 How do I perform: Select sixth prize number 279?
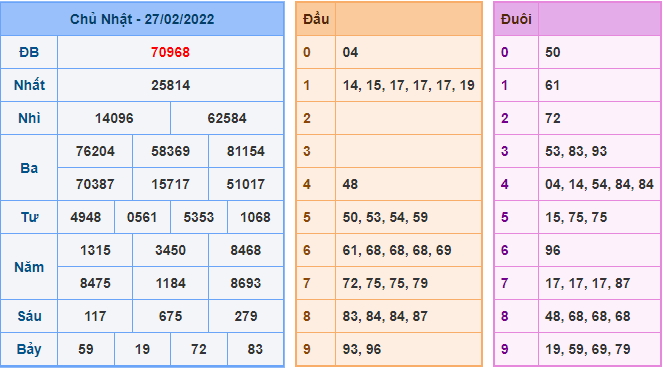[246, 316]
